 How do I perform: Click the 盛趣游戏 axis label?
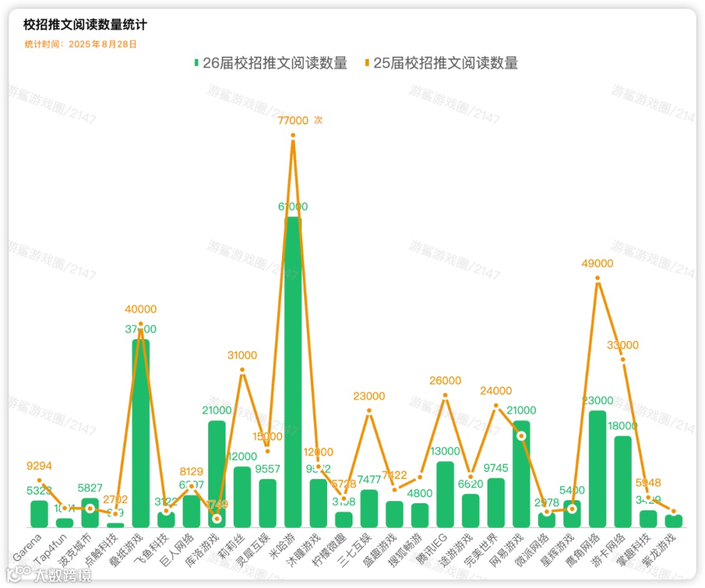379,549
